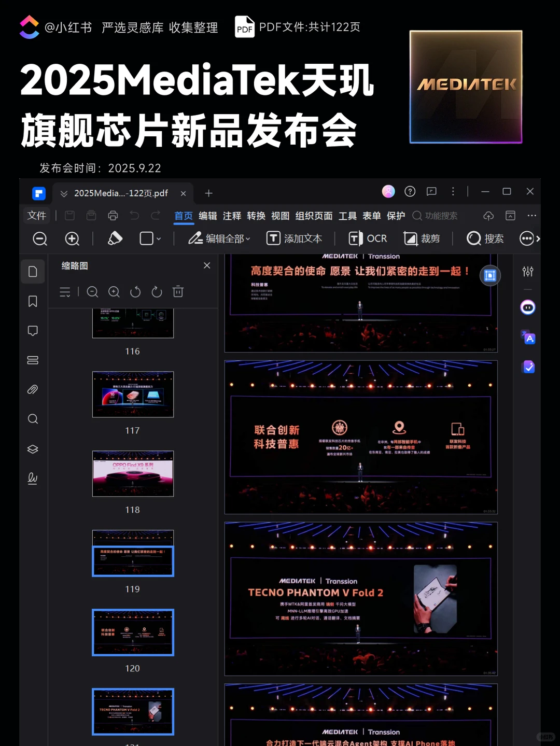Select the highlighter annotation tool
Viewport: 560px width, 746px height.
(x=115, y=238)
